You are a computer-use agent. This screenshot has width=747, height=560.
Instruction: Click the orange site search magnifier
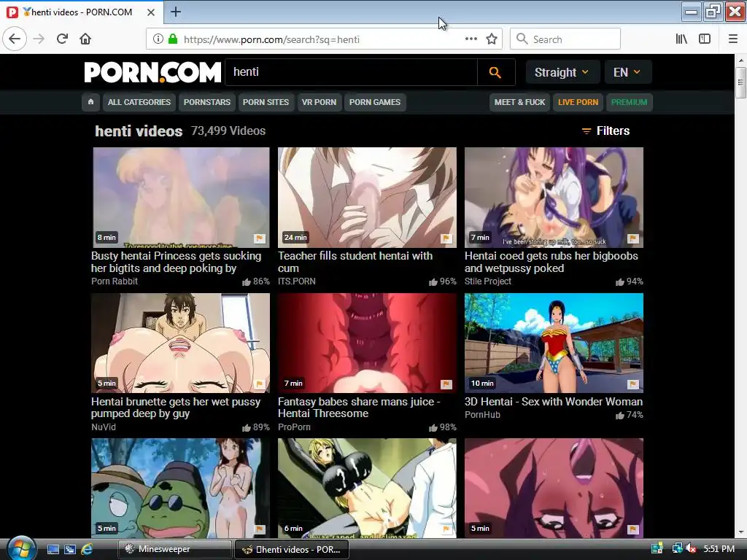[x=495, y=72]
